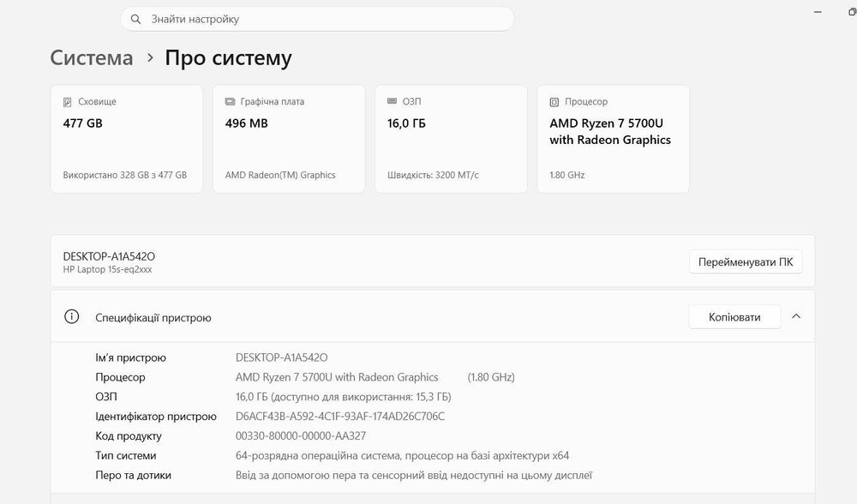The image size is (857, 504).
Task: Click 'AMD Ryzen 7 5700U with Radeon Graphics' spec value
Action: pos(337,377)
